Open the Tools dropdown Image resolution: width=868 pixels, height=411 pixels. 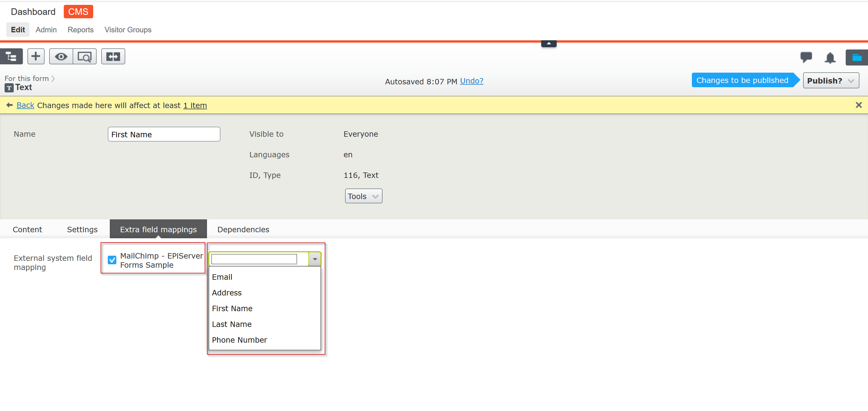[x=363, y=196]
